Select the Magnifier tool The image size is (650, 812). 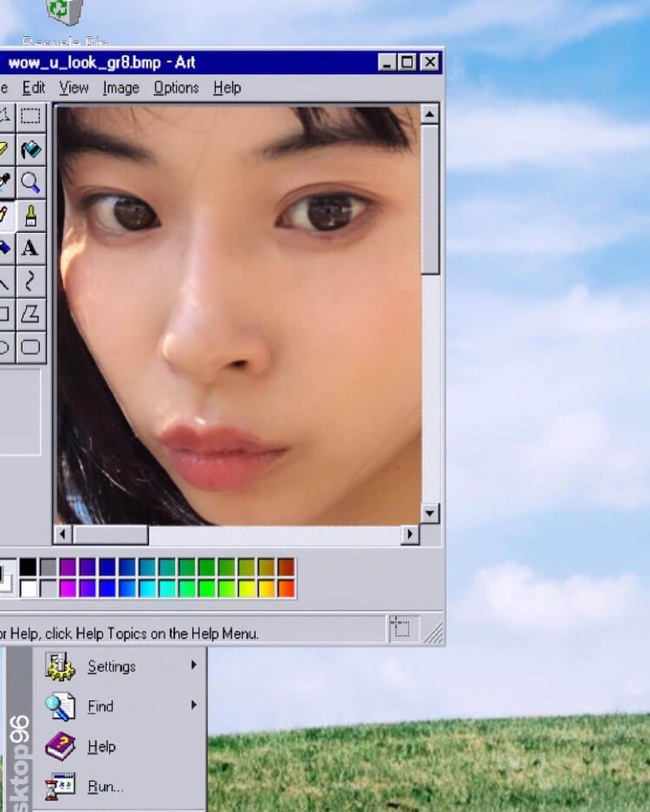coord(31,182)
